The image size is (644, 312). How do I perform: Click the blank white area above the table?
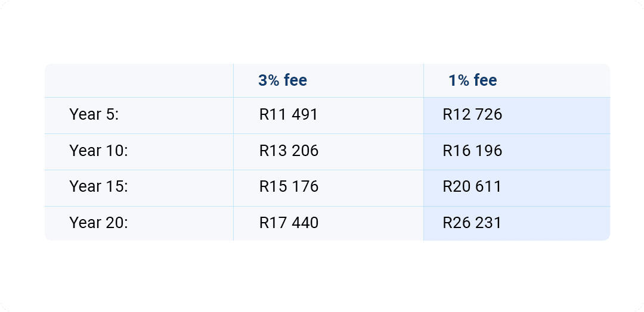pyautogui.click(x=322, y=33)
